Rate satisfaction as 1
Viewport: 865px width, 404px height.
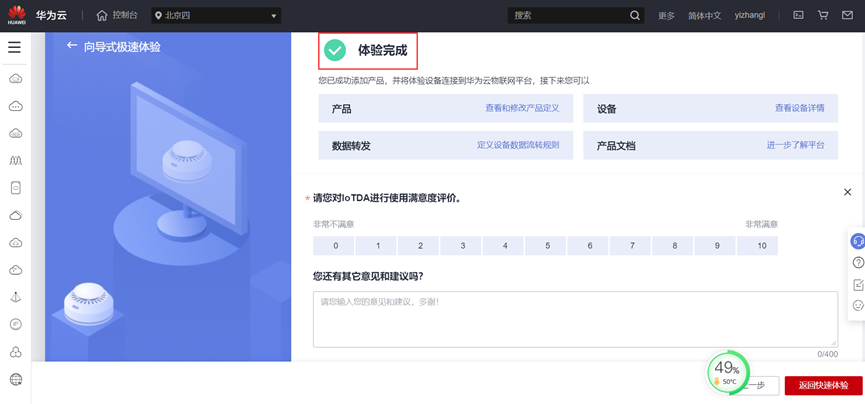(x=378, y=246)
